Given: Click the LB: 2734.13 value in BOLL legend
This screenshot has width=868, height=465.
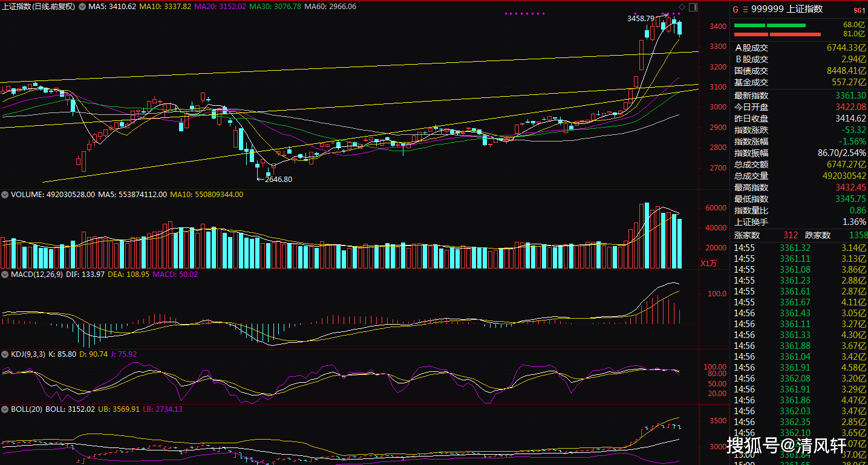Looking at the screenshot, I should point(163,409).
